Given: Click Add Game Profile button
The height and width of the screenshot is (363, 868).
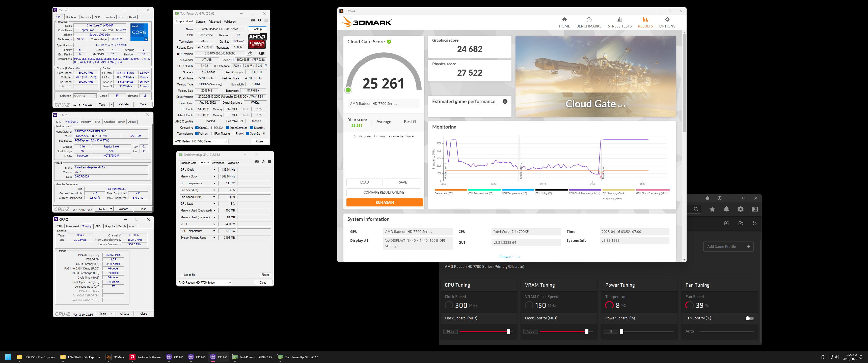Looking at the screenshot, I should click(728, 247).
